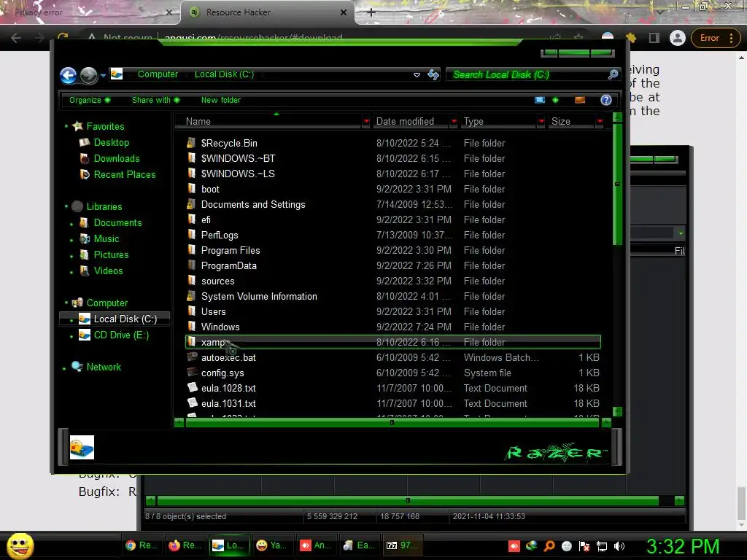The width and height of the screenshot is (747, 560).
Task: Select the eula.1028.txt file icon
Action: coord(192,388)
